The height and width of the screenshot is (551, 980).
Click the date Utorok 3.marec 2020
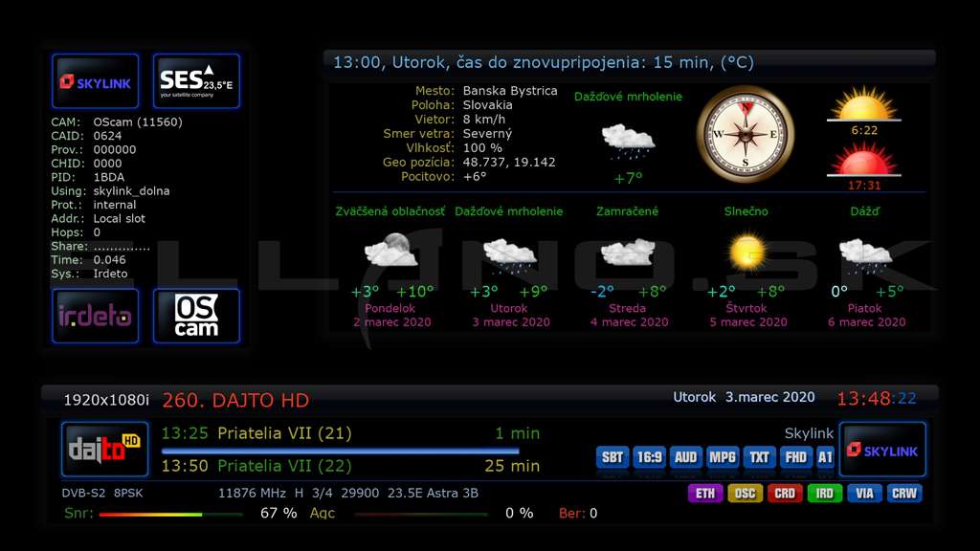coord(744,397)
